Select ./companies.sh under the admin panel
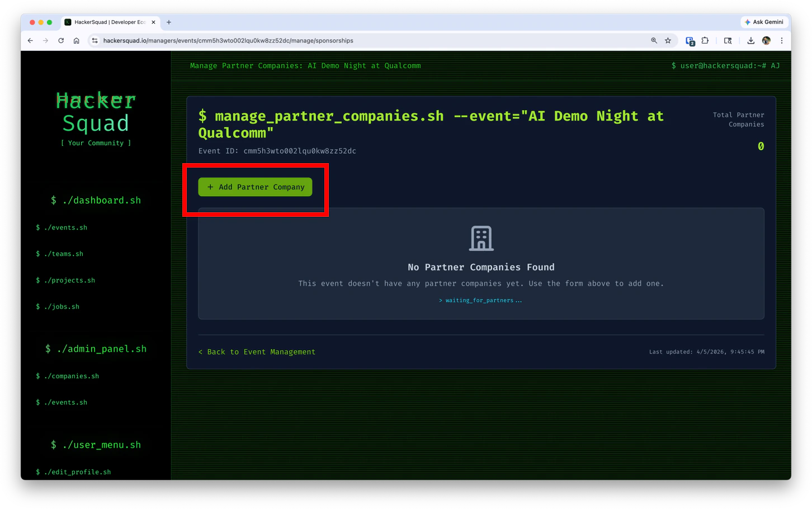 pos(68,376)
